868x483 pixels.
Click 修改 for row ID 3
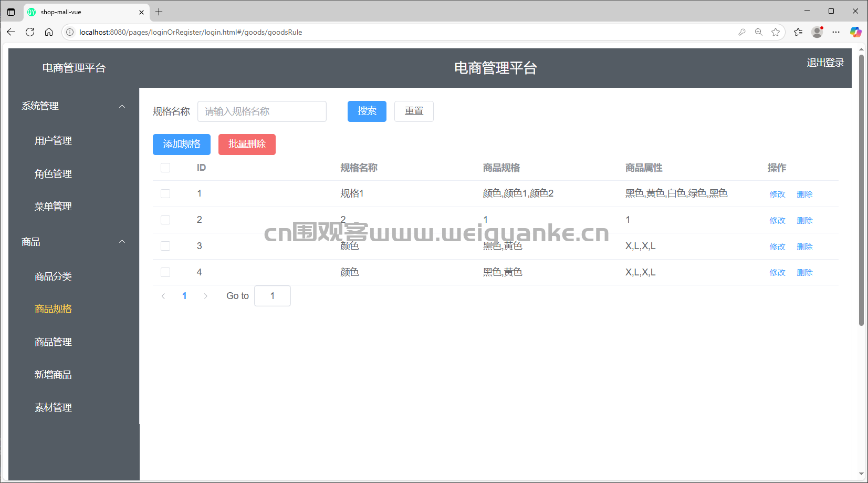[778, 246]
